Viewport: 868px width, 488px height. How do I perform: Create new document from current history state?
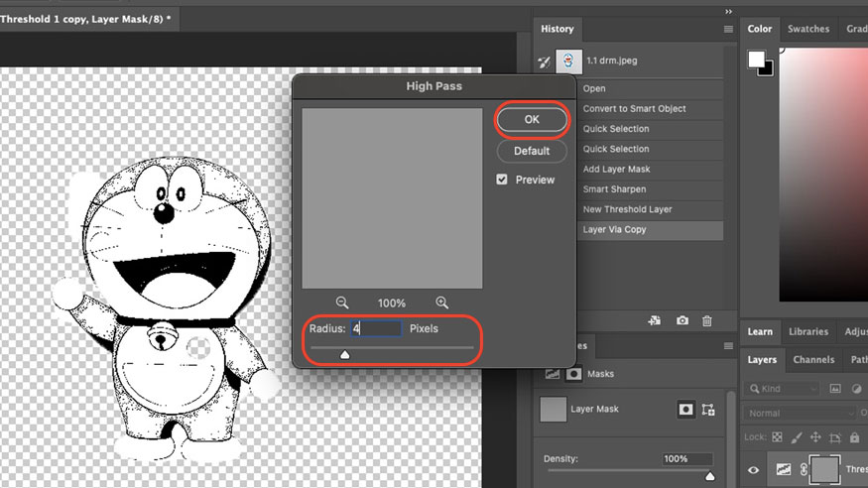coord(655,321)
